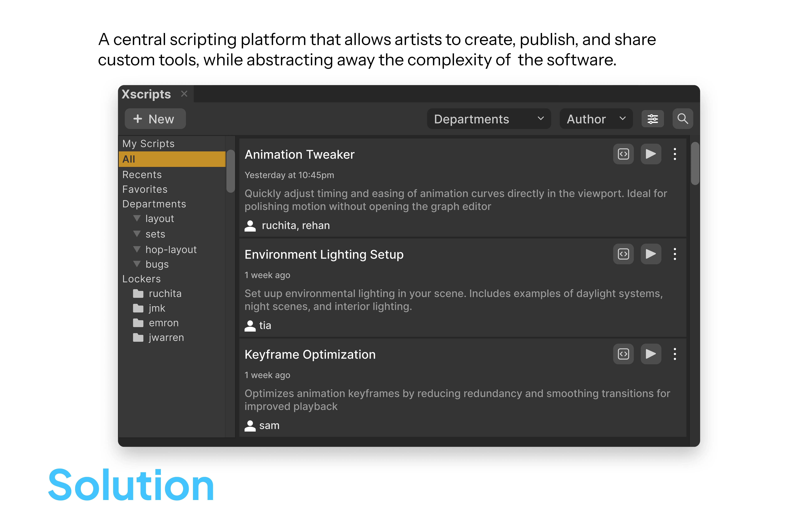Open code view for Animation Tweaker
This screenshot has width=798, height=532.
click(x=623, y=154)
